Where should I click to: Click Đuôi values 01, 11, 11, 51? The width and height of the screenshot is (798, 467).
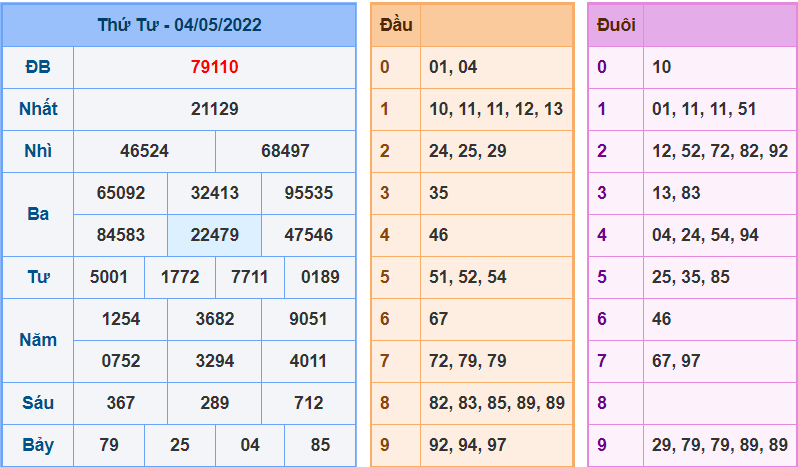pos(704,109)
